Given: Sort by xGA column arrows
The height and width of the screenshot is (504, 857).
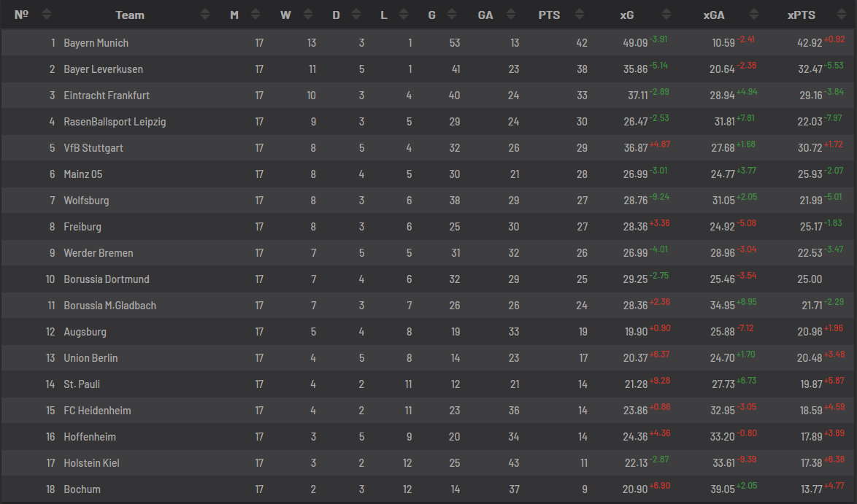Looking at the screenshot, I should (754, 15).
